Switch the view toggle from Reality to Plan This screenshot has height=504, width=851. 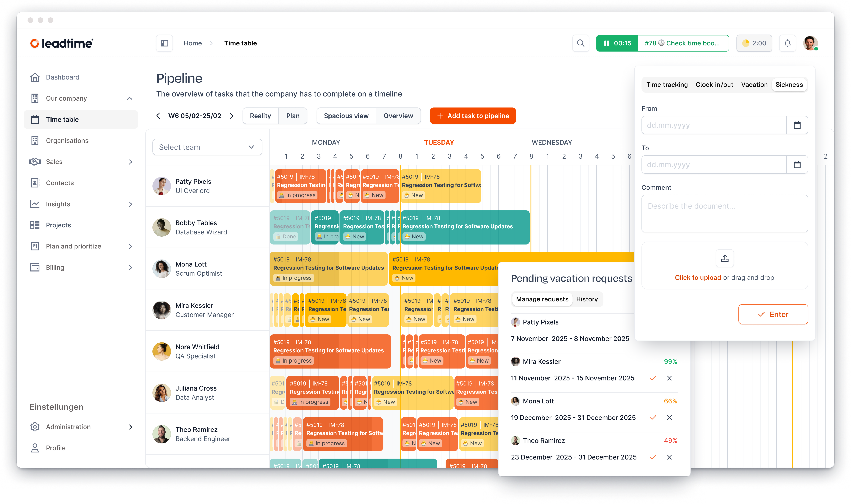(293, 116)
